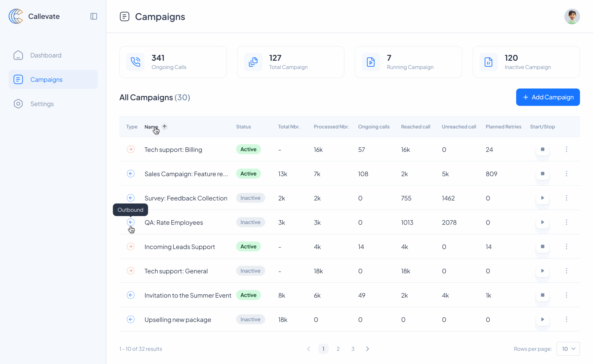Click the outbound type icon for QA: Rate Employees
This screenshot has height=364, width=593.
tap(131, 222)
